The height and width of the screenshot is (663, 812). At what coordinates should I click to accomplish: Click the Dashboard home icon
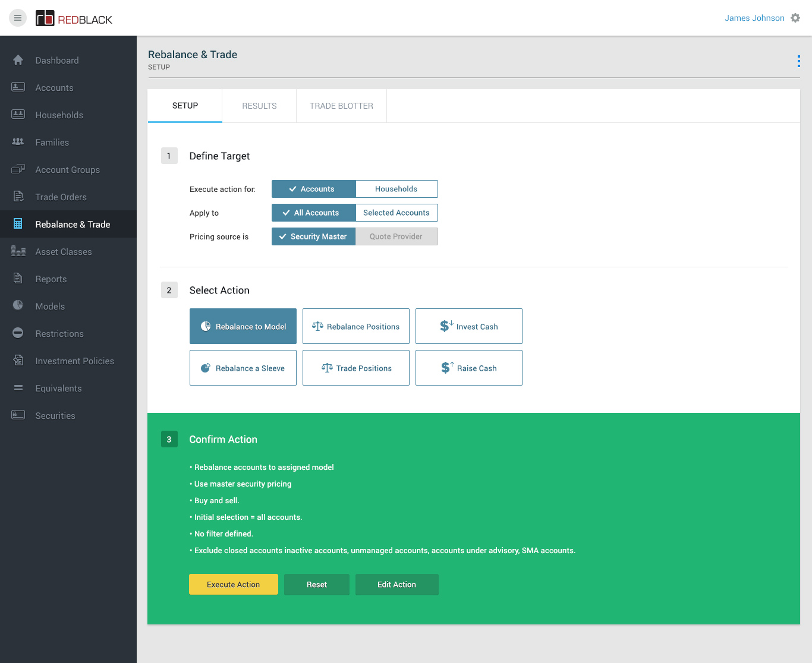[18, 60]
